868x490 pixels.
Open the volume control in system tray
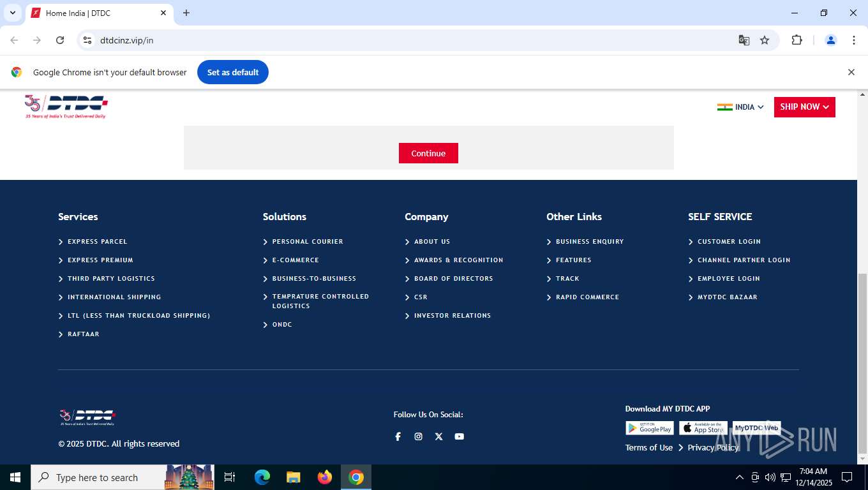[x=770, y=477]
